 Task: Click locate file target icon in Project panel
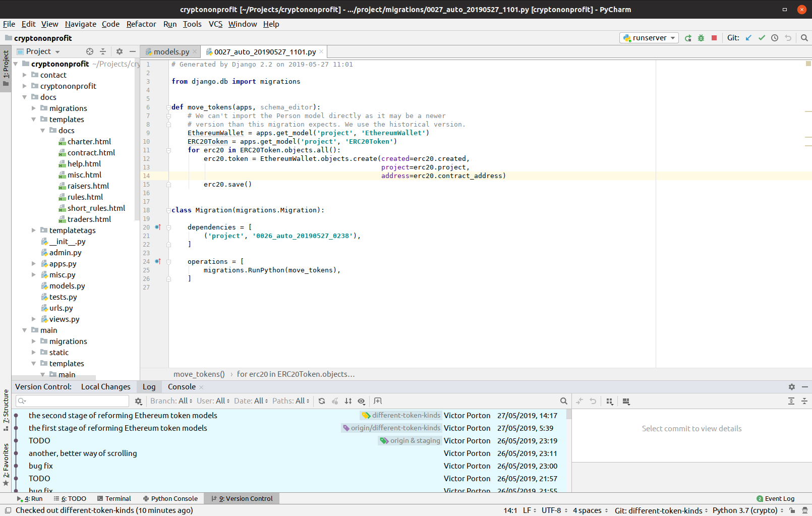click(90, 51)
